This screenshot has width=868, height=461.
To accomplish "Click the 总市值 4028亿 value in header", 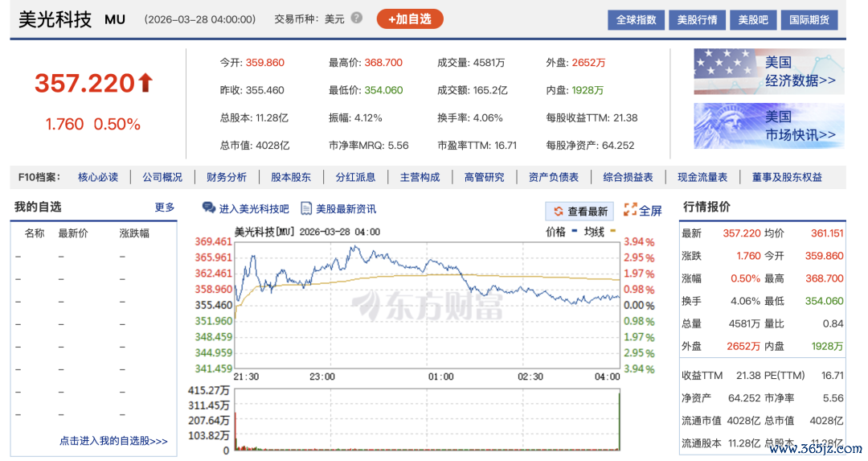I will point(272,145).
